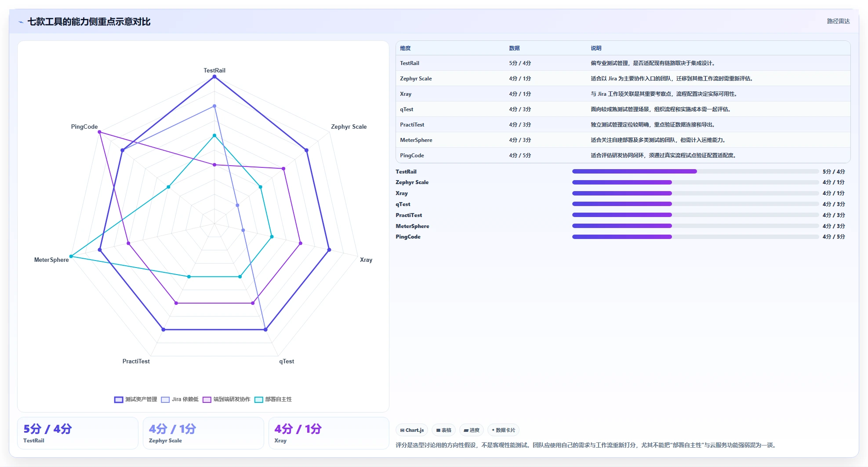
Task: Click the dark blue data point at TestRail peak
Action: pos(214,77)
